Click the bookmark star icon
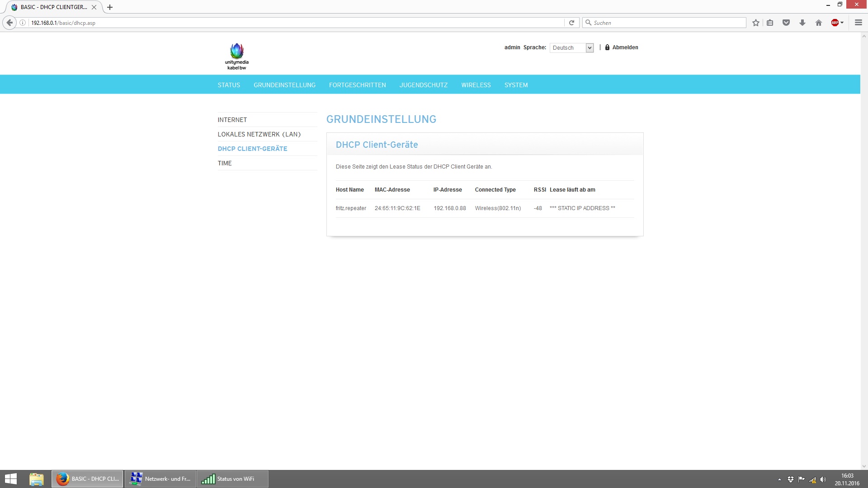The width and height of the screenshot is (868, 488). tap(755, 23)
